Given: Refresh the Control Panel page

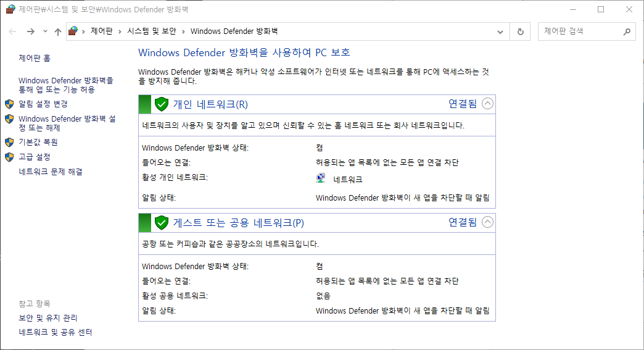Looking at the screenshot, I should 521,31.
